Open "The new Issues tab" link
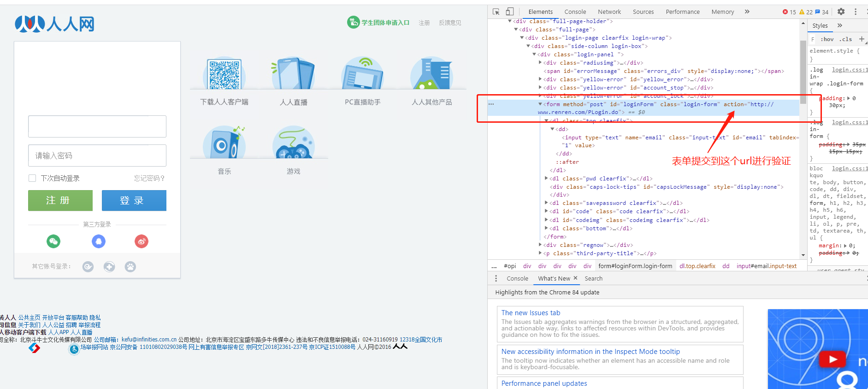This screenshot has width=868, height=389. (x=531, y=313)
